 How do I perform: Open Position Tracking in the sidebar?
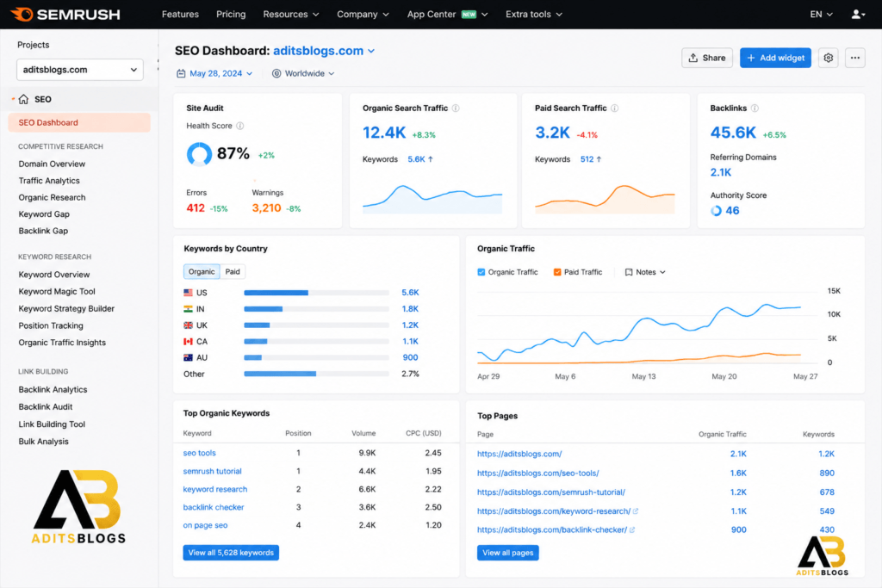tap(51, 326)
